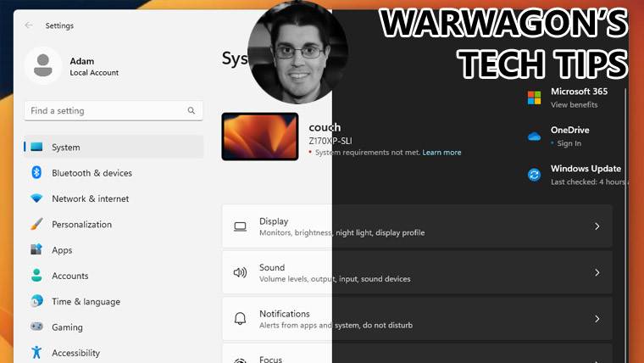Click the Sound speaker icon
The height and width of the screenshot is (363, 644).
tap(241, 272)
